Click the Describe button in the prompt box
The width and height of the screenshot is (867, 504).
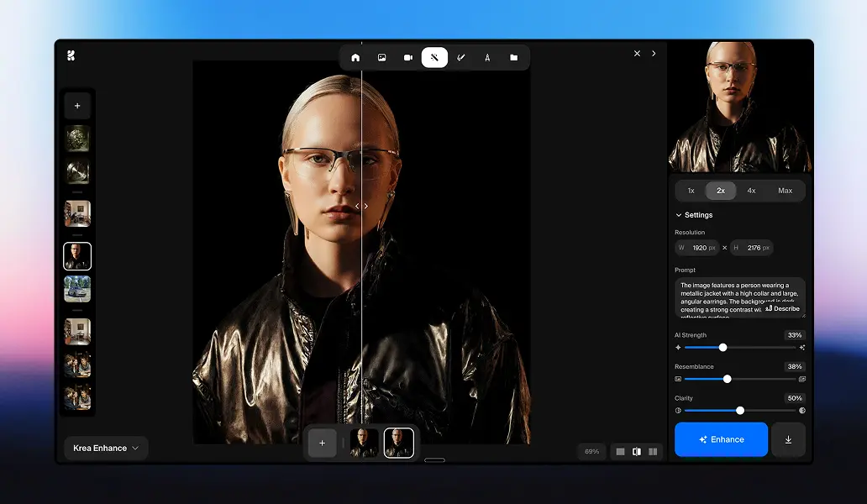point(780,308)
